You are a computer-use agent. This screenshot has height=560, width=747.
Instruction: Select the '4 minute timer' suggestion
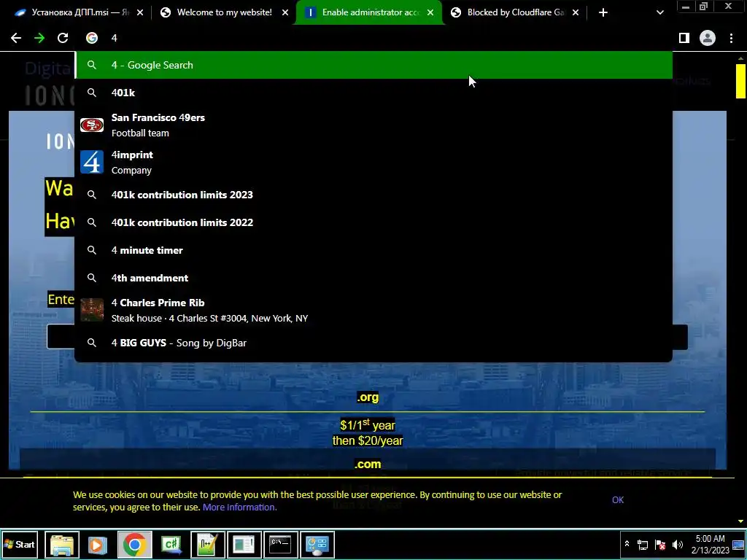pyautogui.click(x=374, y=250)
